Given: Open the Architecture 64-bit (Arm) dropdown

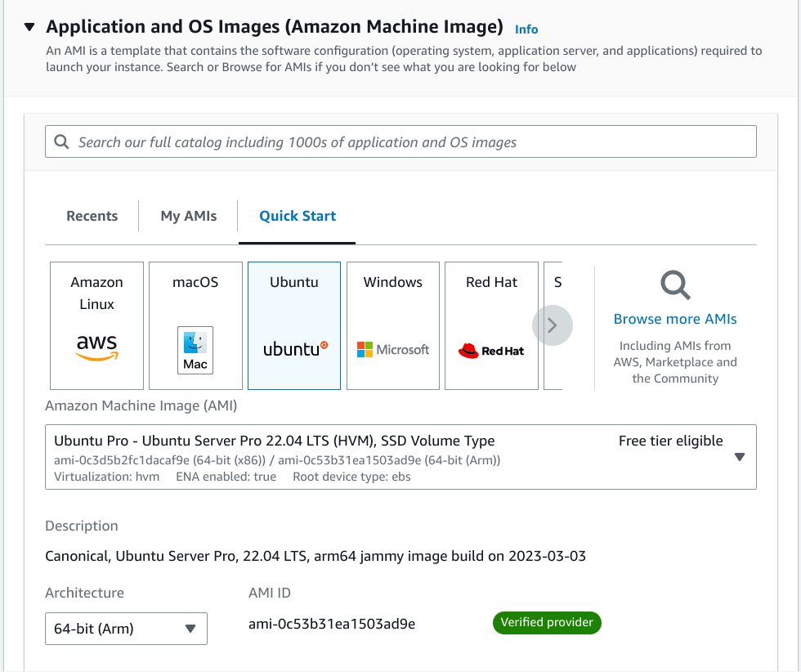Looking at the screenshot, I should coord(126,629).
